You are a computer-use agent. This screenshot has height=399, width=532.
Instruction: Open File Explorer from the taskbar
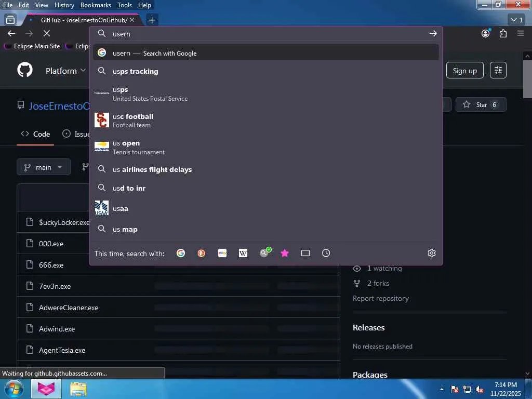click(x=78, y=389)
